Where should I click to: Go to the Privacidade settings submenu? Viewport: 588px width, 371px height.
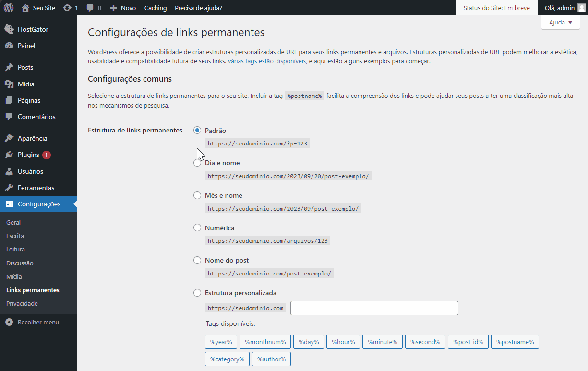click(22, 304)
